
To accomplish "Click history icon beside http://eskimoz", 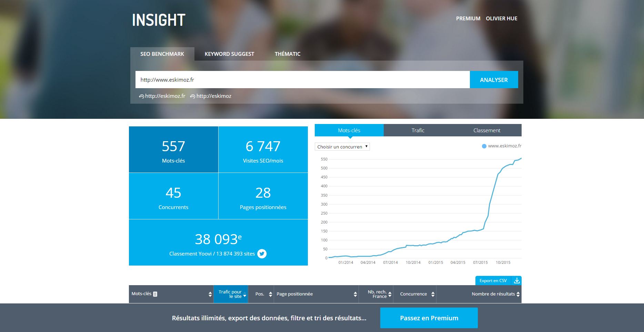I will click(193, 96).
